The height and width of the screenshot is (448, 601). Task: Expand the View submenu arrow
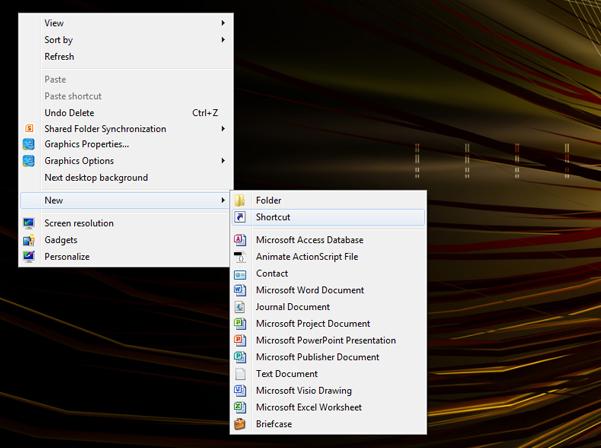[223, 23]
